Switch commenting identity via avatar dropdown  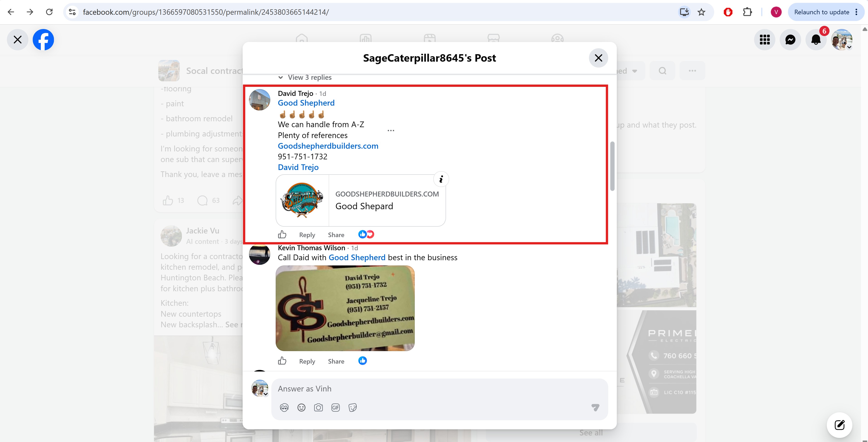(x=260, y=389)
